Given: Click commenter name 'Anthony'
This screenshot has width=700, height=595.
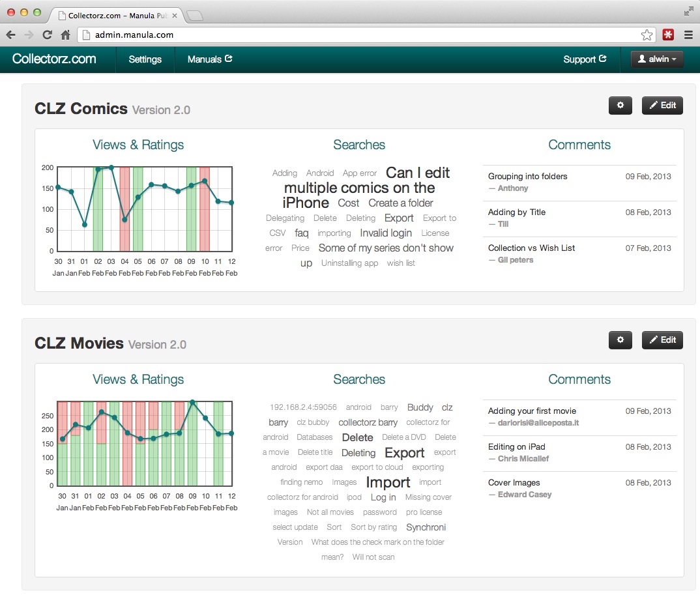Looking at the screenshot, I should [x=513, y=188].
